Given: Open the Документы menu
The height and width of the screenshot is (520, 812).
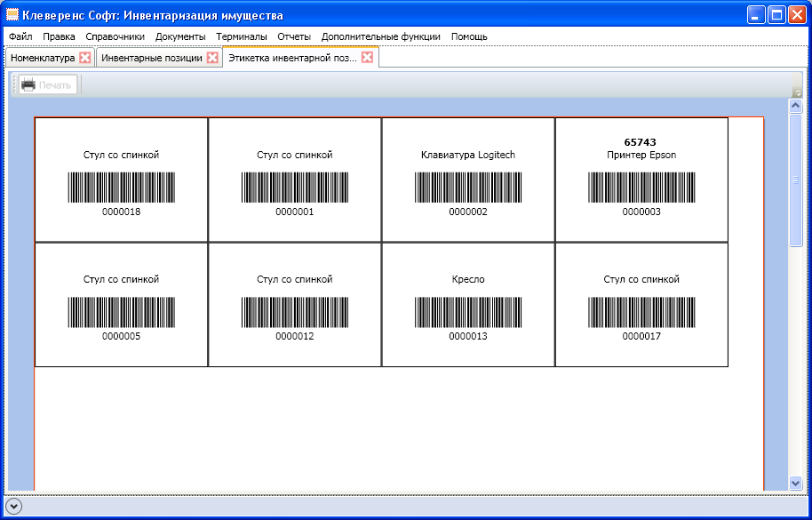Looking at the screenshot, I should click(180, 36).
